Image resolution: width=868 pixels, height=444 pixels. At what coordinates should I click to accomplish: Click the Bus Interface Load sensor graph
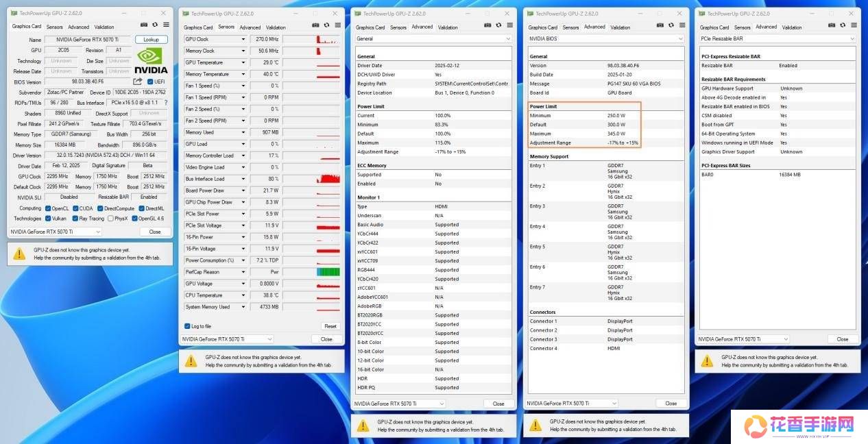[x=311, y=179]
